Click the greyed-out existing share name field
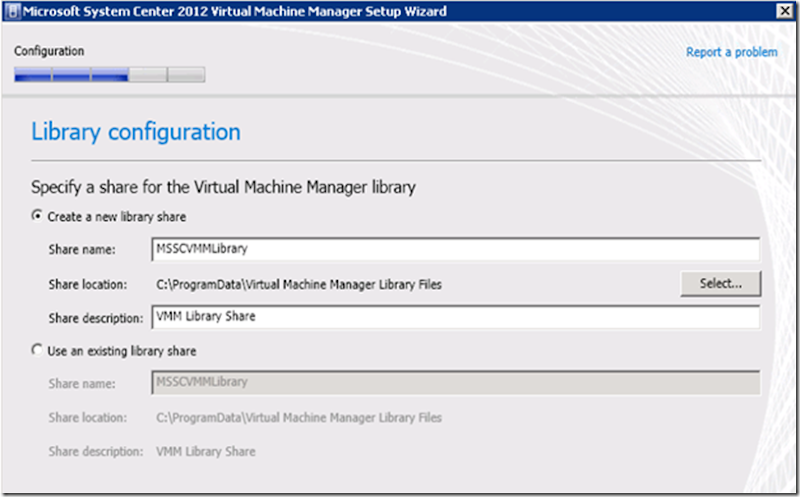The height and width of the screenshot is (497, 800). coord(455,383)
